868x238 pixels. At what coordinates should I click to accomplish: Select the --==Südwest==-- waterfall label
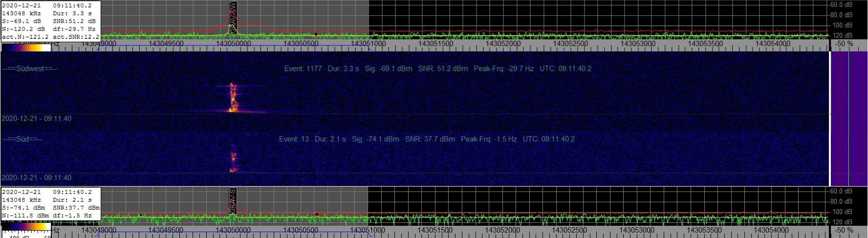click(x=30, y=69)
